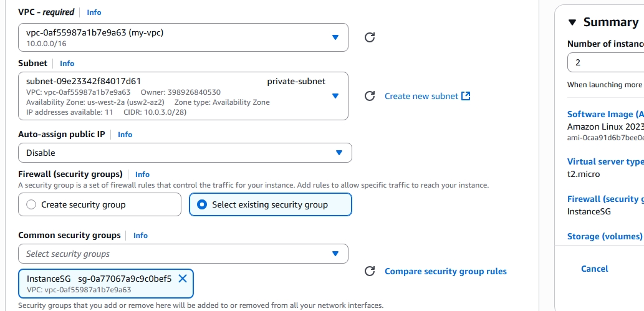Image resolution: width=644 pixels, height=311 pixels.
Task: Refresh the subnet list
Action: coord(370,96)
